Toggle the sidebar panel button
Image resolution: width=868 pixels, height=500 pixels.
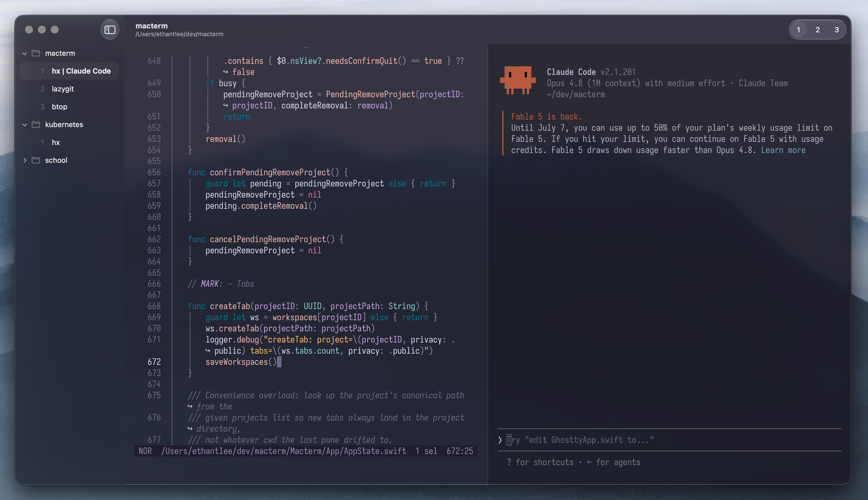pos(110,30)
